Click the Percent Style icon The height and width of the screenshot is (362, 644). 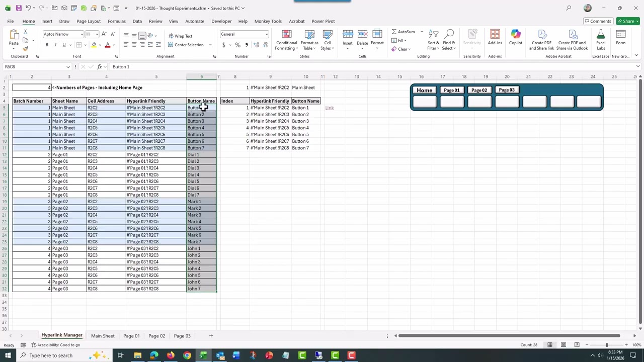pyautogui.click(x=237, y=45)
